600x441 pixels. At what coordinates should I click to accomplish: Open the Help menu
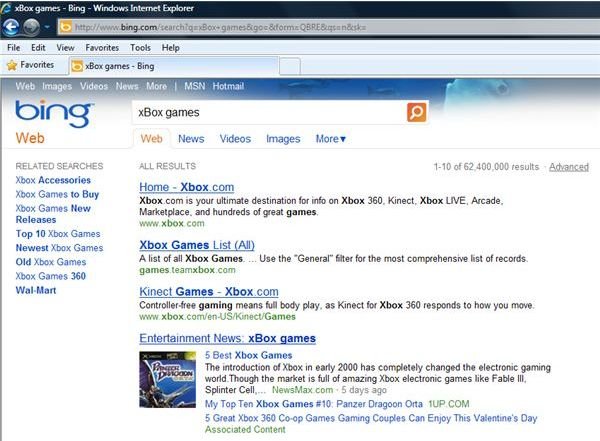170,48
